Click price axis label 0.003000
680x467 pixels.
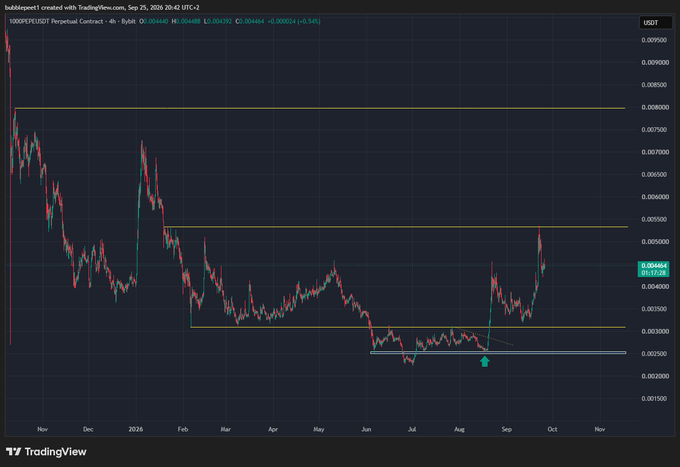pos(654,331)
